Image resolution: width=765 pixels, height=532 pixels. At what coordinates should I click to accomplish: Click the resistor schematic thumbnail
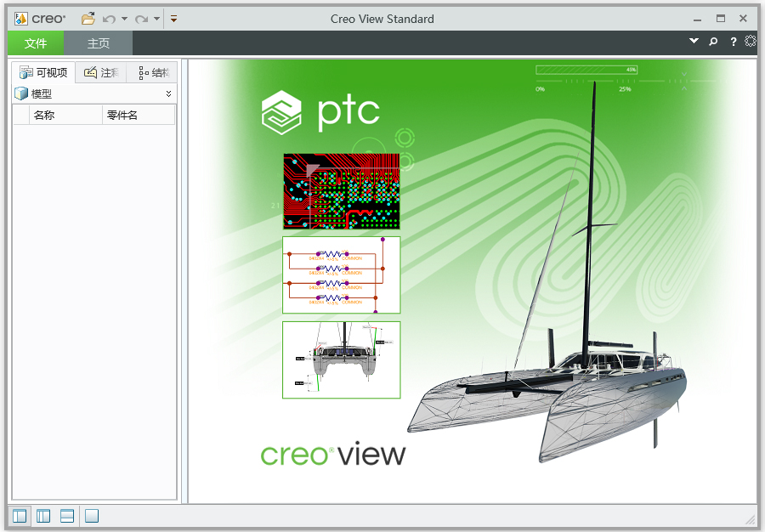pos(342,275)
